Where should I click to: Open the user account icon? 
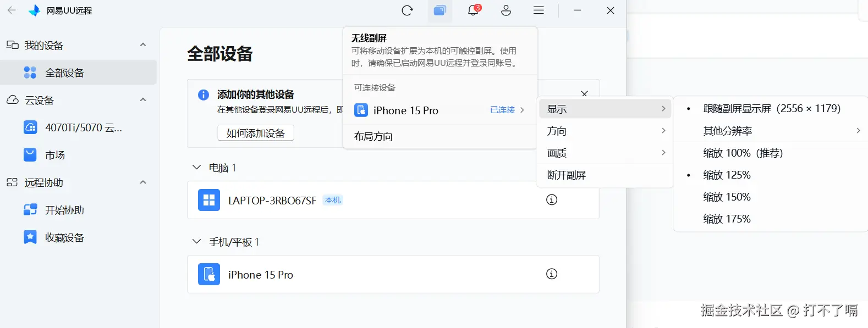506,10
